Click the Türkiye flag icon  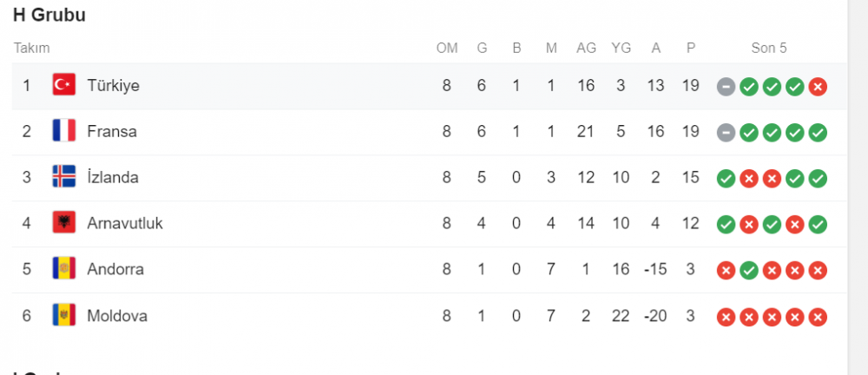click(x=63, y=85)
